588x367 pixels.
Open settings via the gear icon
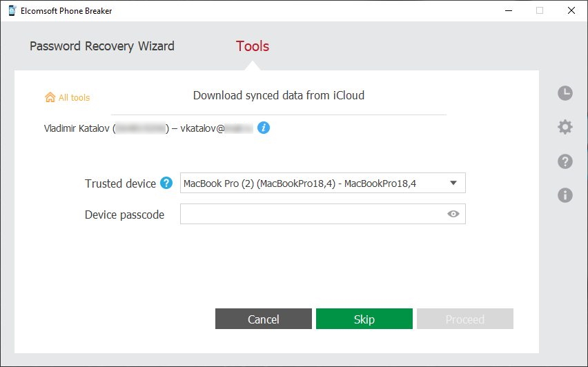565,127
